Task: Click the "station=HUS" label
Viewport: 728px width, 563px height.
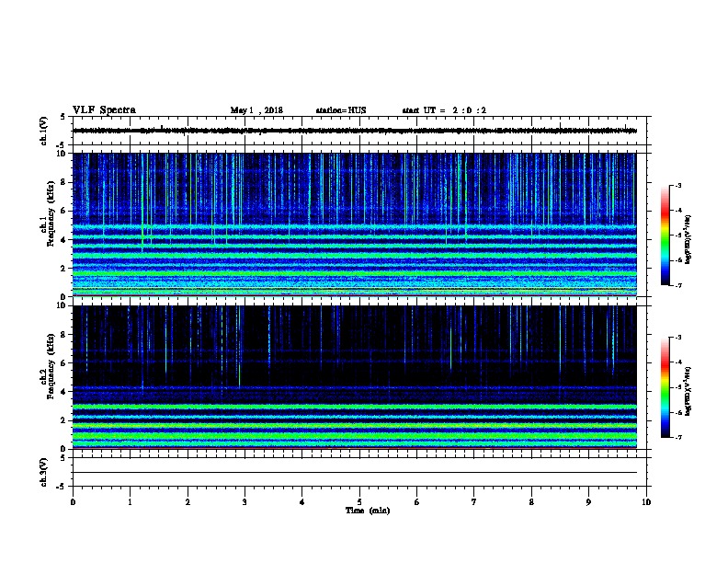Action: pos(341,110)
